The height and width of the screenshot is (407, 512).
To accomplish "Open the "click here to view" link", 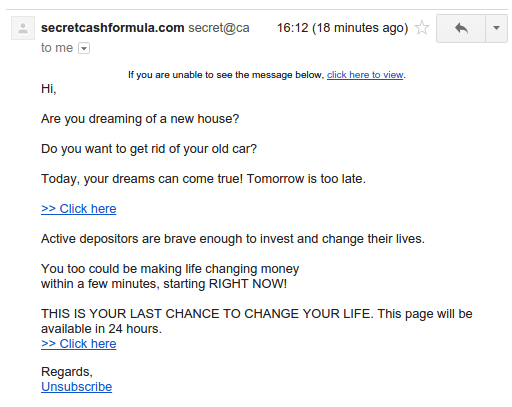I will click(365, 75).
